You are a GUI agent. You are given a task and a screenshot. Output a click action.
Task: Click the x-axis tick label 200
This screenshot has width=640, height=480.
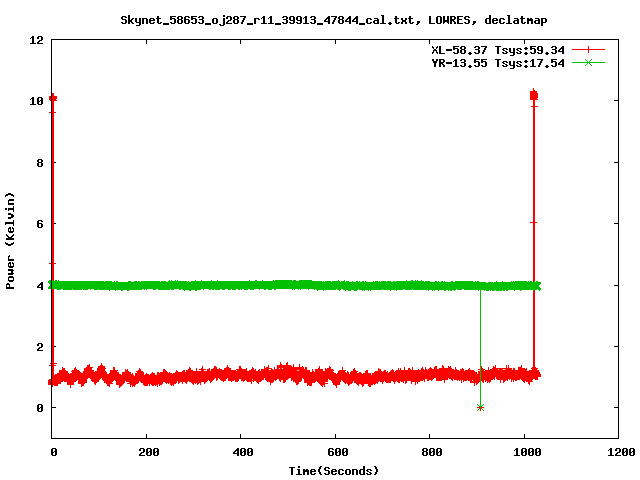tap(149, 452)
